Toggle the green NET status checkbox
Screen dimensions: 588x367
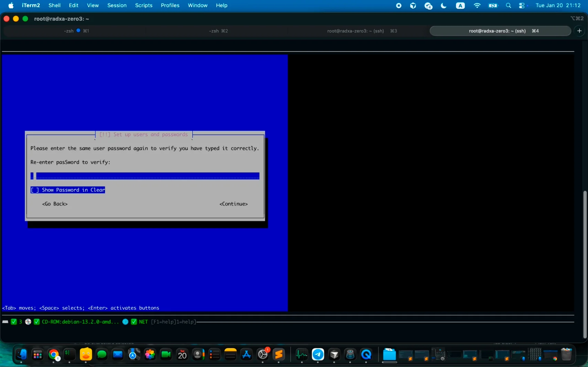[x=134, y=322]
